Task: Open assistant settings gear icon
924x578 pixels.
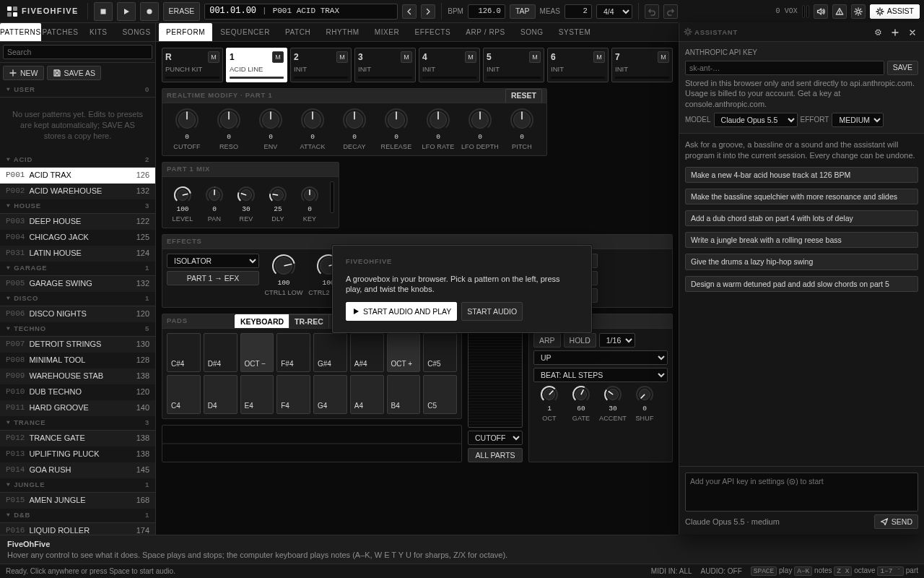Action: (878, 33)
